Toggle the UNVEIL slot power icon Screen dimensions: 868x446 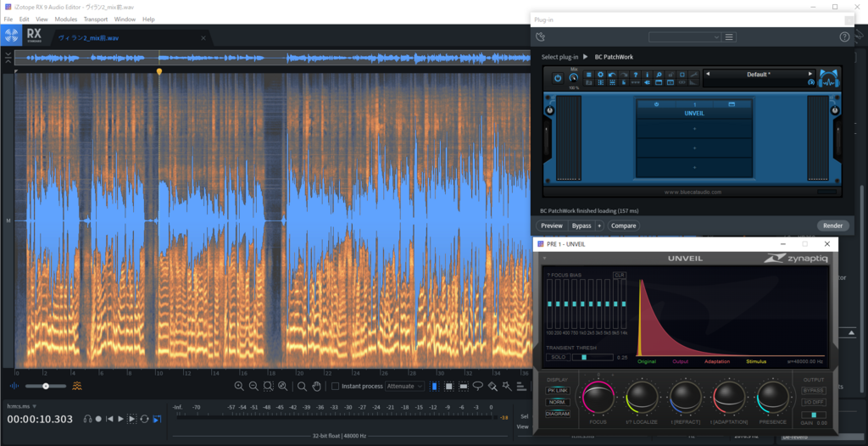[x=657, y=104]
